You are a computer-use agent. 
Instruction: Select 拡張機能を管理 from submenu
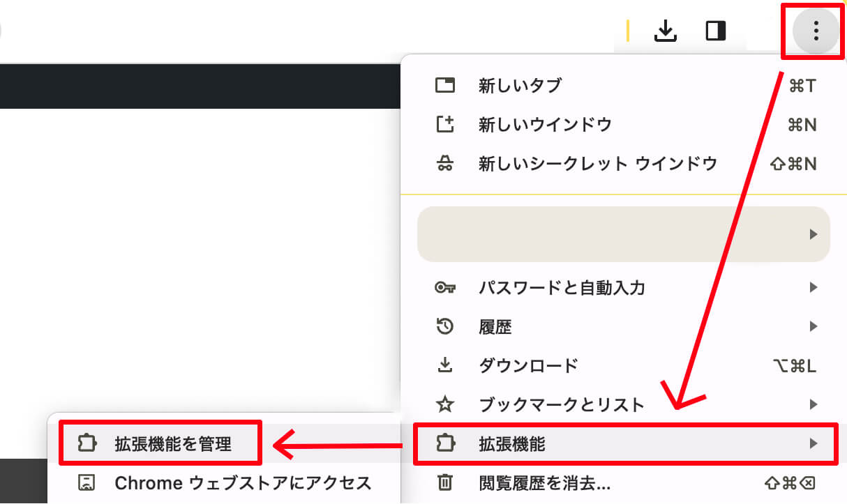172,444
